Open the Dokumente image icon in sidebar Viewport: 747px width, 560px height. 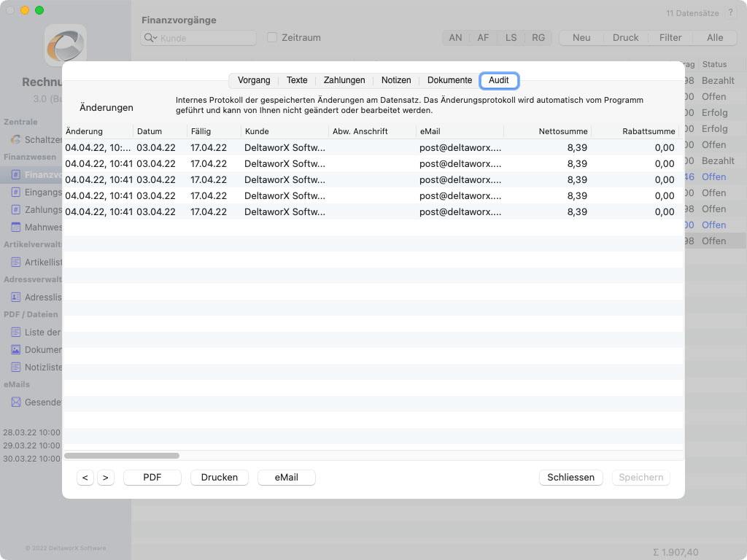click(15, 349)
